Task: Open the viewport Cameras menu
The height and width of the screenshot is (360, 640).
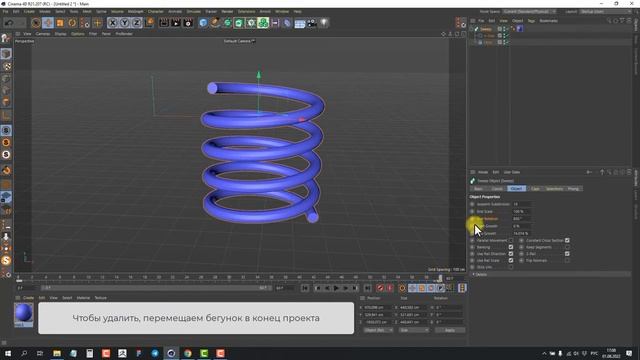Action: [x=42, y=34]
